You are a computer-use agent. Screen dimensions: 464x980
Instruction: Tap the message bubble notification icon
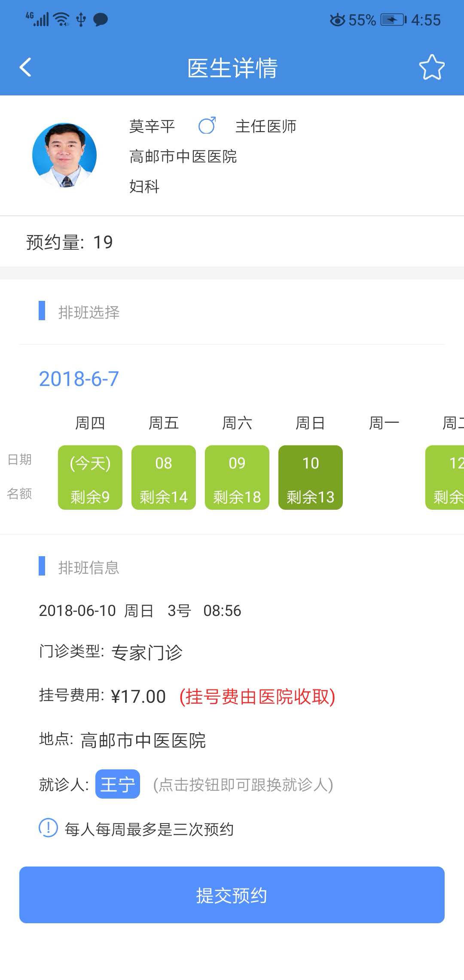click(x=101, y=20)
